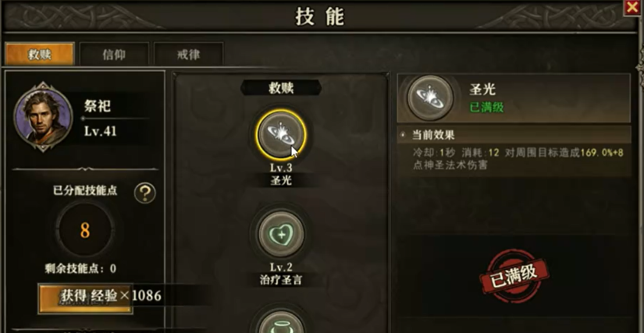Click the 获得经验 ×1086 notification

tap(111, 295)
